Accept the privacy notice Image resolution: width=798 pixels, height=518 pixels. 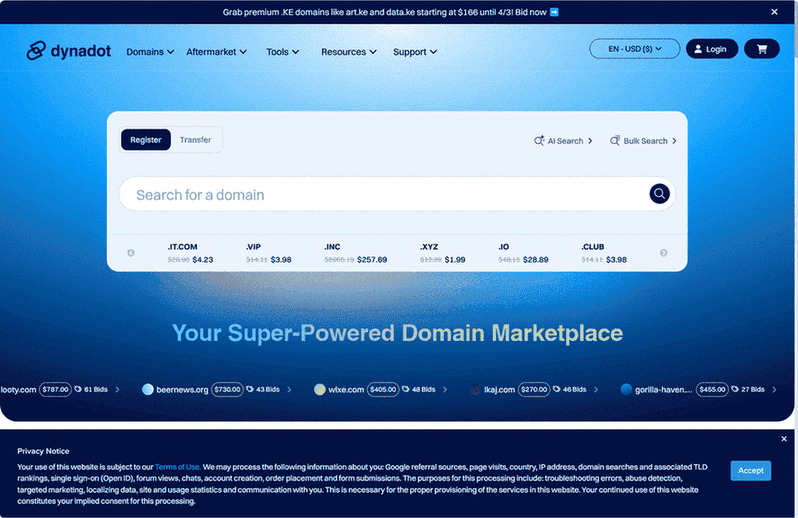click(x=750, y=470)
